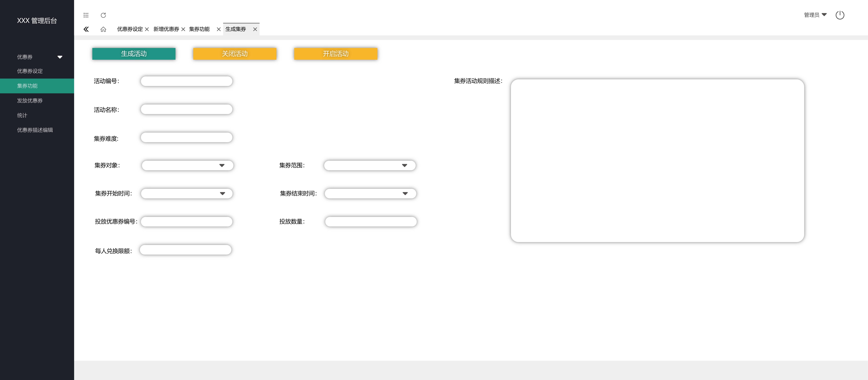Screen dimensions: 868x380
Task: Open the 集券对象 dropdown
Action: point(222,165)
